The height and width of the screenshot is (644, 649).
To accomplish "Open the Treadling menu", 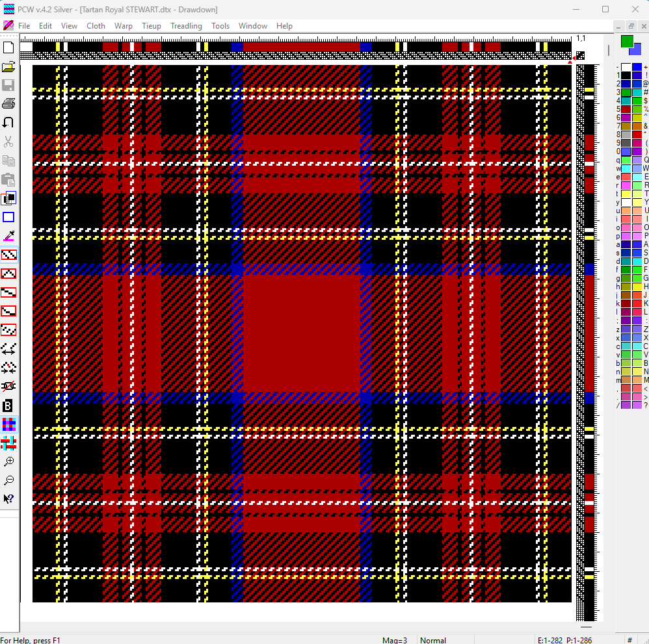I will (x=186, y=25).
